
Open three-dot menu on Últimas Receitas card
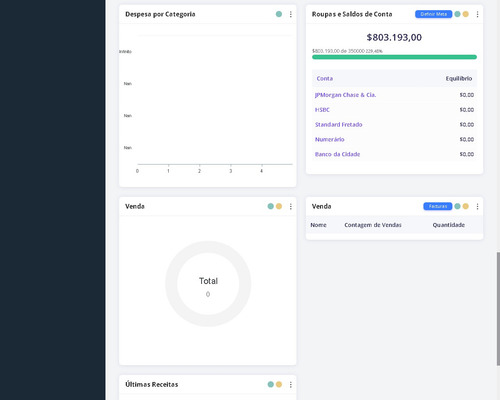(x=291, y=384)
